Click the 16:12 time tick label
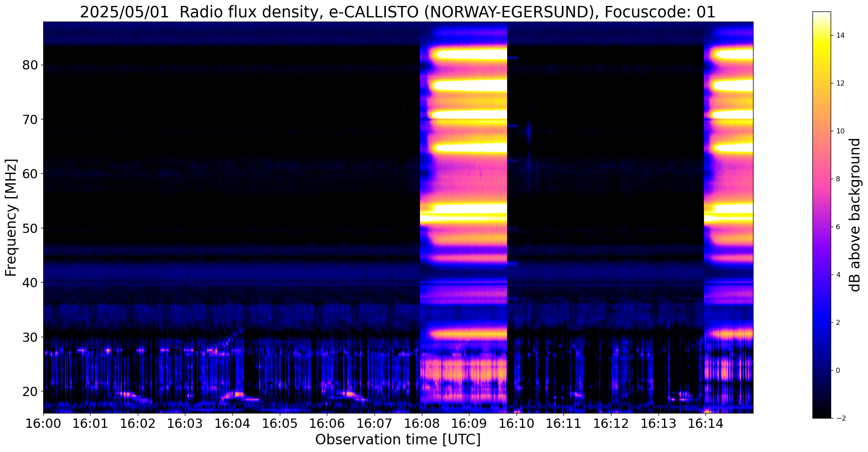The image size is (868, 452). coord(611,424)
